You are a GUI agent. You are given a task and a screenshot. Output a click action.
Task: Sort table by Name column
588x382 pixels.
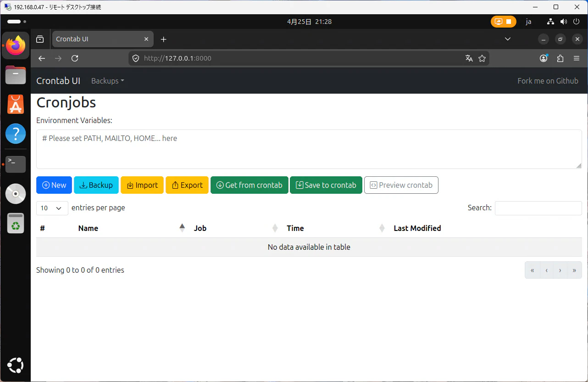pos(131,228)
